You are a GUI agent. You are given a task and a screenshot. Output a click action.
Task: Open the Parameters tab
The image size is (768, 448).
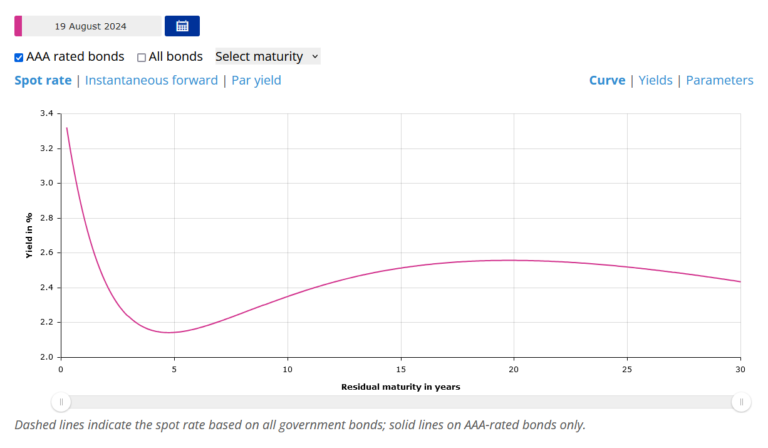click(720, 80)
